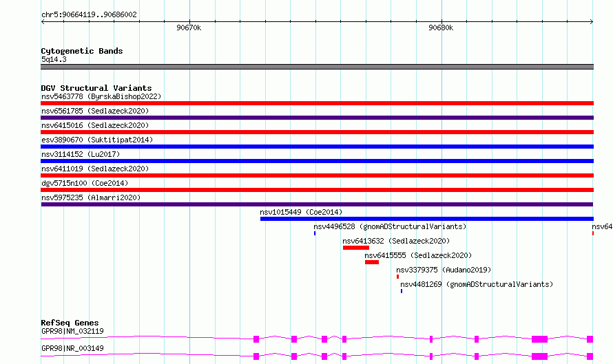Viewport: 613px width, 364px height.
Task: Click the purple bar under nsv5975235
Action: (x=317, y=204)
